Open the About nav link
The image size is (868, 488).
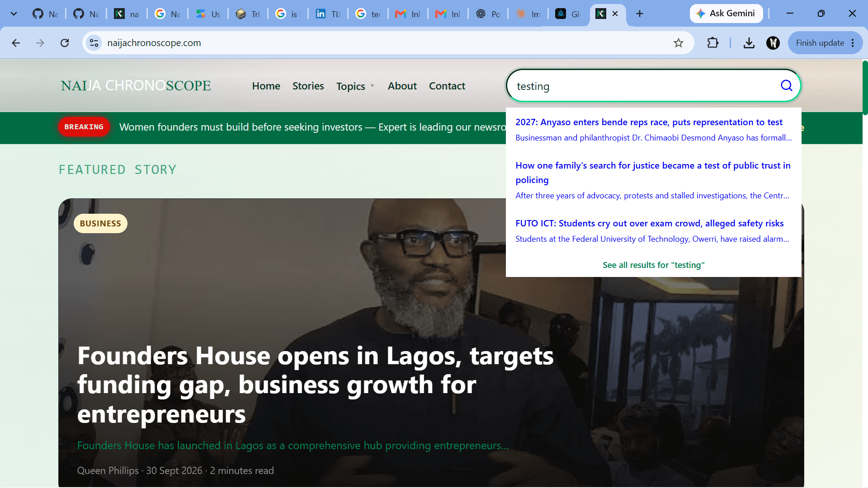[x=402, y=86]
